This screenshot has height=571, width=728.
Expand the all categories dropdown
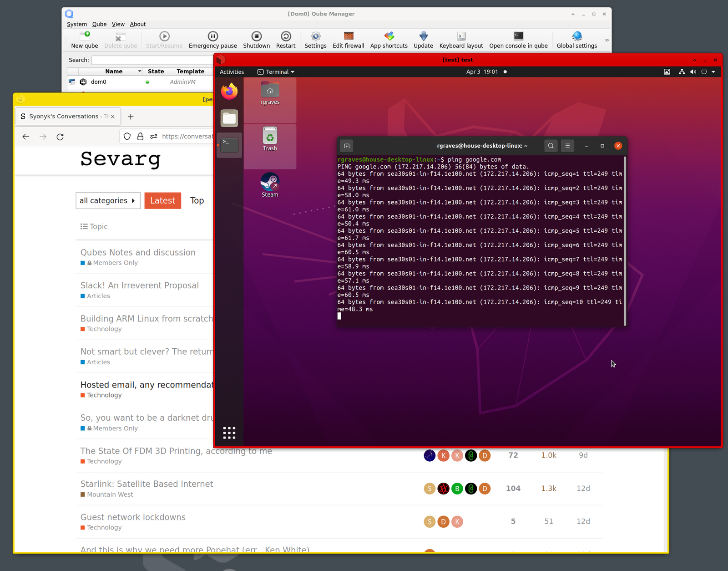[108, 201]
